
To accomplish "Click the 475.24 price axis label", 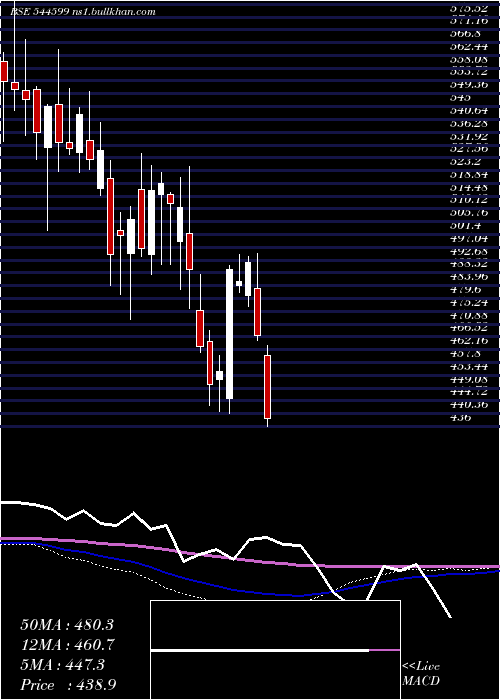I will click(x=467, y=302).
